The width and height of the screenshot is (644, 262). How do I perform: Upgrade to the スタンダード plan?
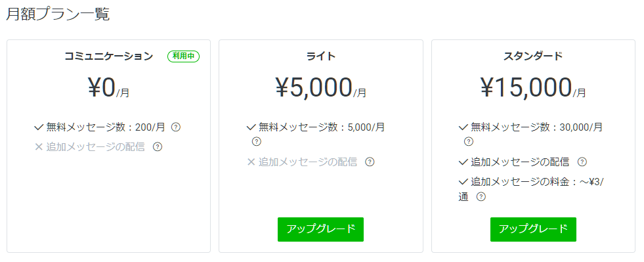533,229
